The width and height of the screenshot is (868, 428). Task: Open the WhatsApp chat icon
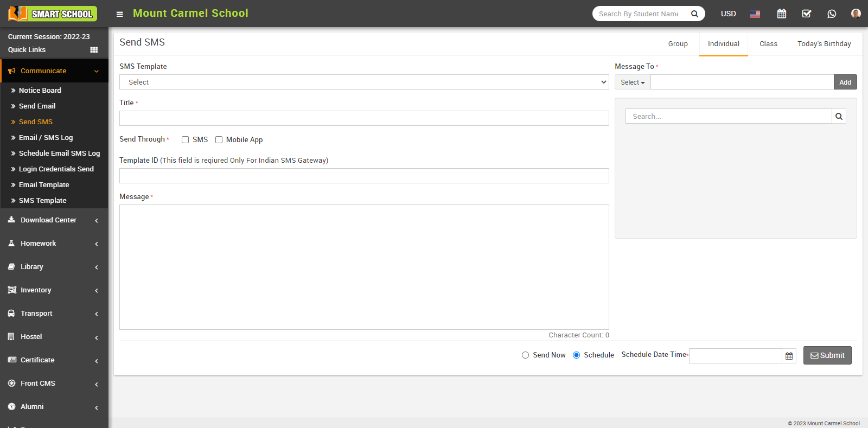(x=831, y=14)
